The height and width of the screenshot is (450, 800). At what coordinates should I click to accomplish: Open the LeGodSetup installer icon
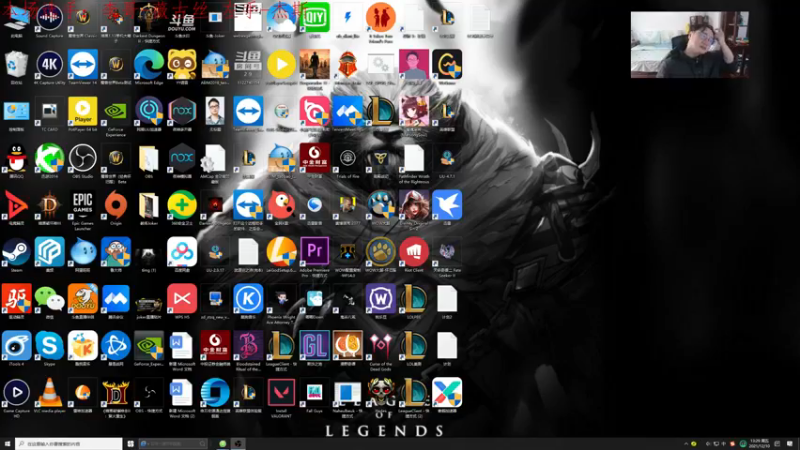click(281, 253)
